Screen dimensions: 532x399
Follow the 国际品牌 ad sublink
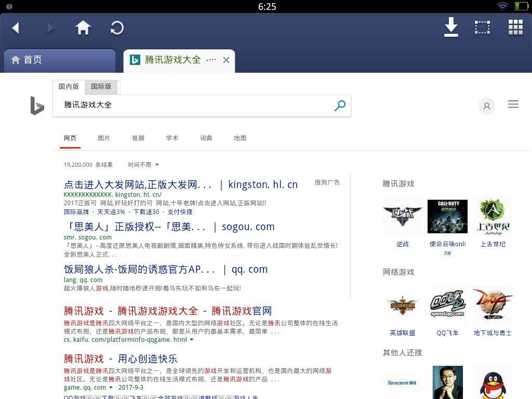pyautogui.click(x=76, y=212)
